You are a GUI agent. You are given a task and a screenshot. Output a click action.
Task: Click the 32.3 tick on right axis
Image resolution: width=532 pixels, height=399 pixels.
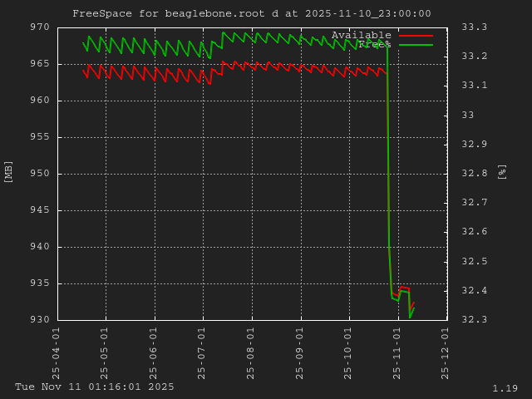(x=473, y=320)
